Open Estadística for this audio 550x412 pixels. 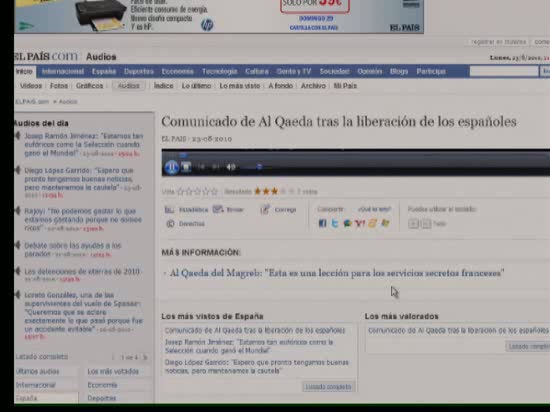coord(186,210)
